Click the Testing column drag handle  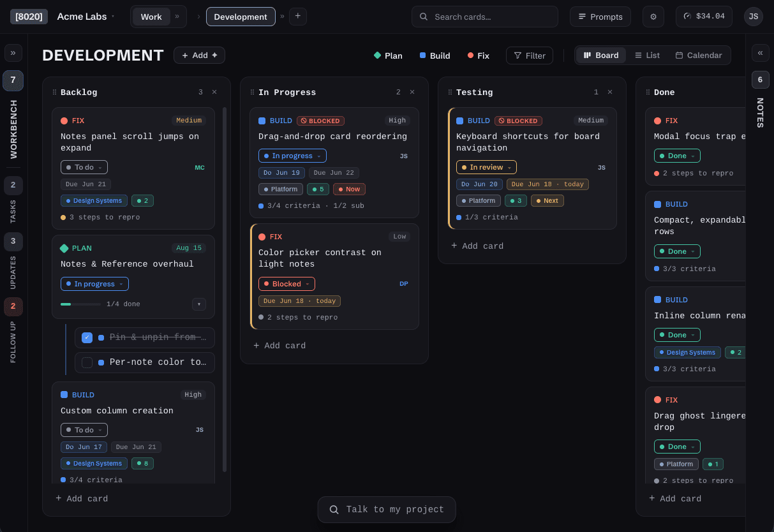[450, 92]
